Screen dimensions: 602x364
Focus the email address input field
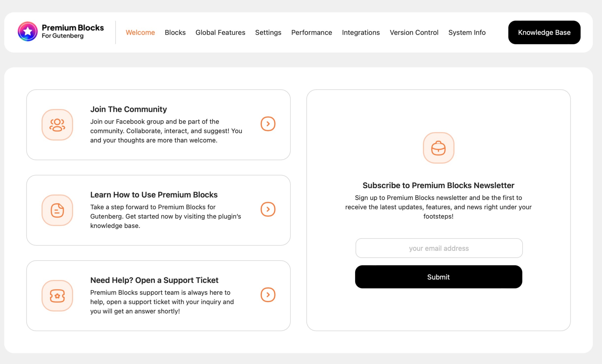[x=439, y=248]
